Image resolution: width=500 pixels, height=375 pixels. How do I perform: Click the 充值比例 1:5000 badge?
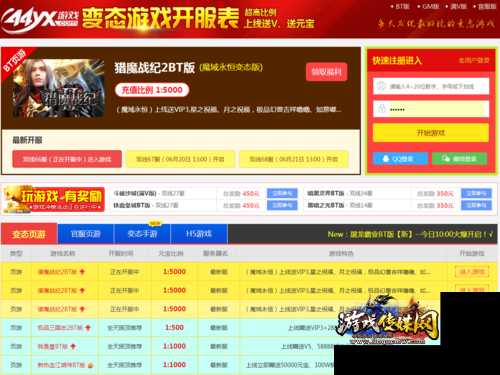click(152, 90)
